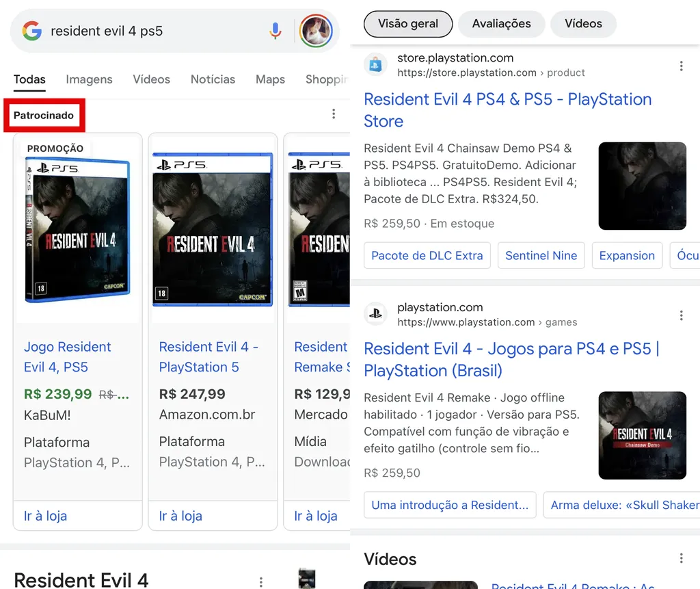Switch to the Vídeos search tab

coord(151,79)
